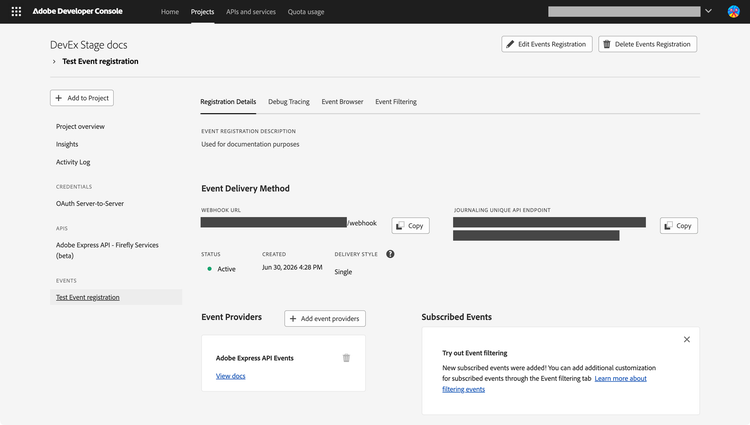Click the created date Jun 30, 2026 4:28 PM
This screenshot has height=425, width=750.
click(292, 267)
